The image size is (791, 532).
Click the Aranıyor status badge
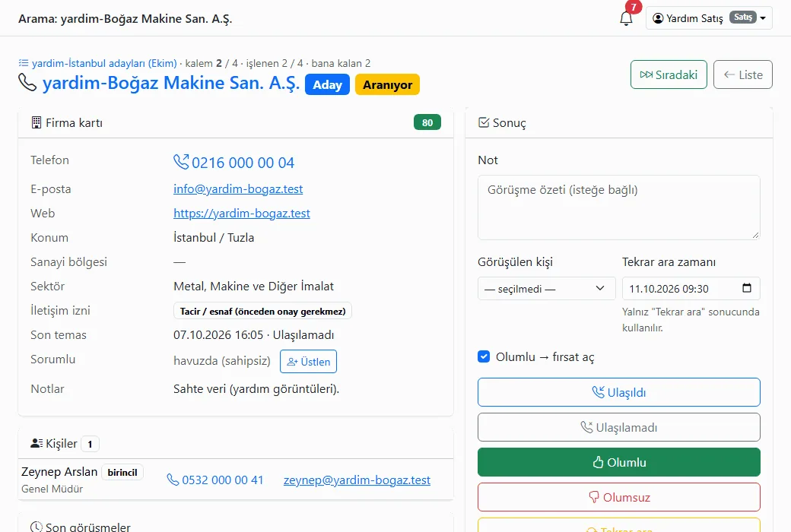pyautogui.click(x=387, y=84)
